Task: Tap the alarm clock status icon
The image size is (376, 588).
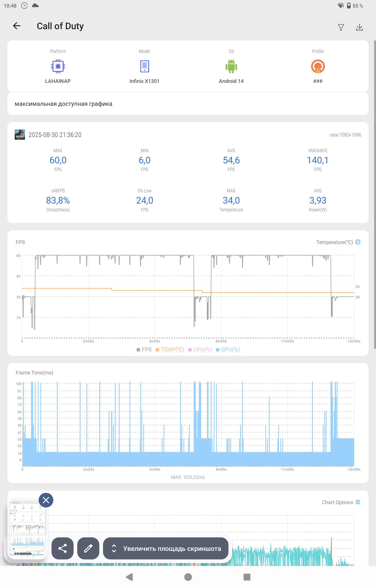Action: [24, 6]
